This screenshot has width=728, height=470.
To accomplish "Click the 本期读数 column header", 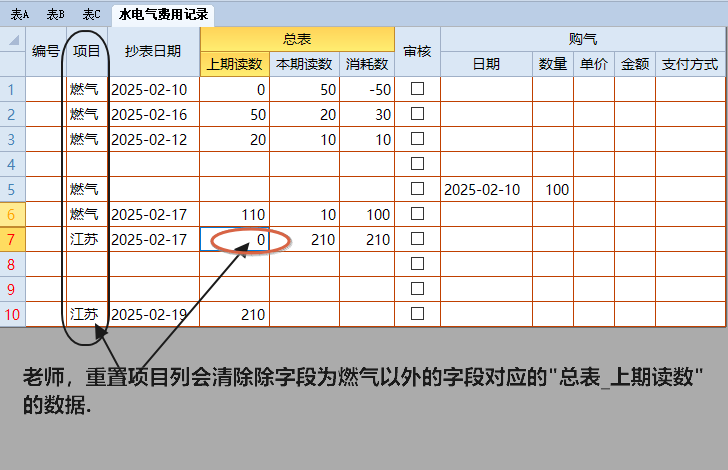I will tap(305, 64).
